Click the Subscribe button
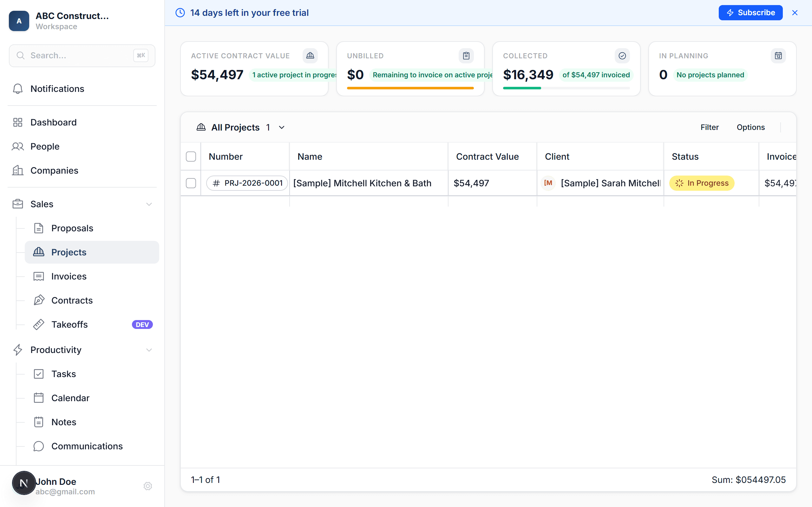The width and height of the screenshot is (812, 507). [750, 12]
